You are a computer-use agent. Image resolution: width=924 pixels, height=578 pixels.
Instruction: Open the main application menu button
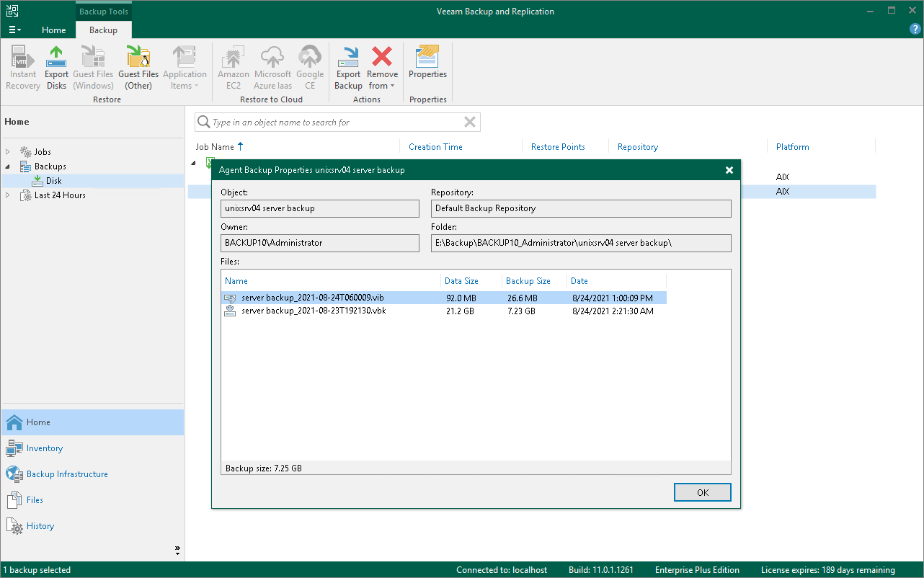point(14,30)
